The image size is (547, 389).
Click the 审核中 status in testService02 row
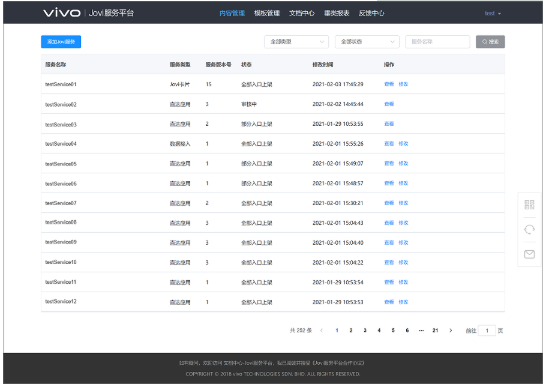(x=249, y=104)
